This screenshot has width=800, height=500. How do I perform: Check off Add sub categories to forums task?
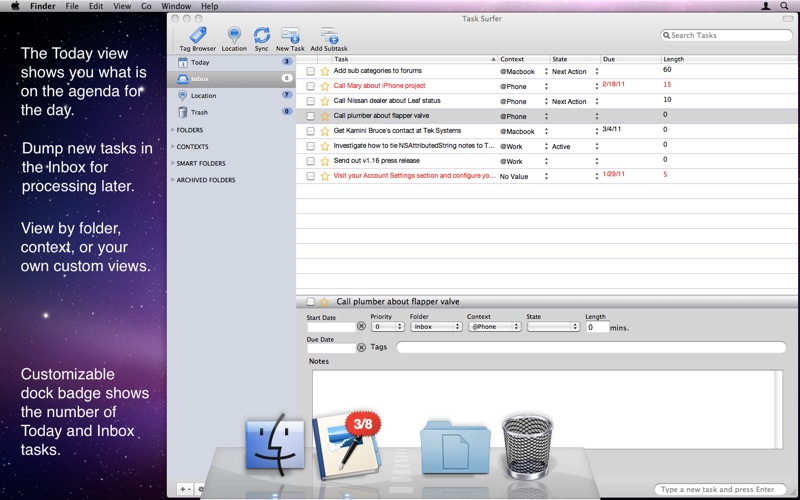pos(310,71)
